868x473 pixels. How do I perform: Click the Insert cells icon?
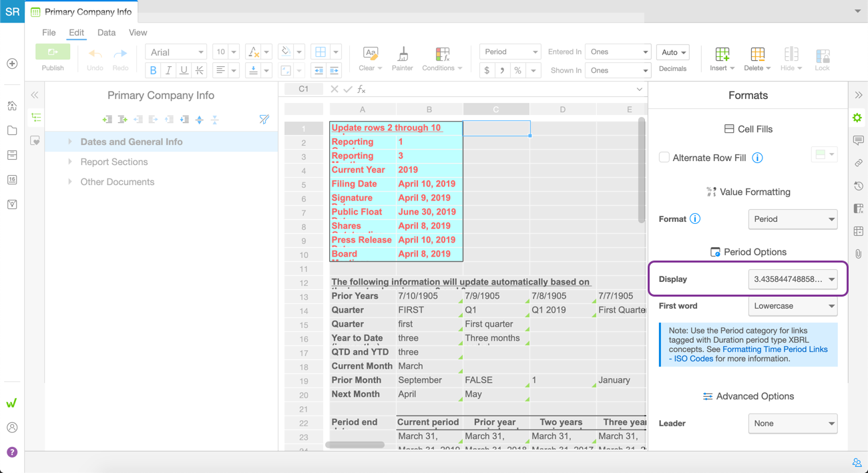click(x=722, y=54)
